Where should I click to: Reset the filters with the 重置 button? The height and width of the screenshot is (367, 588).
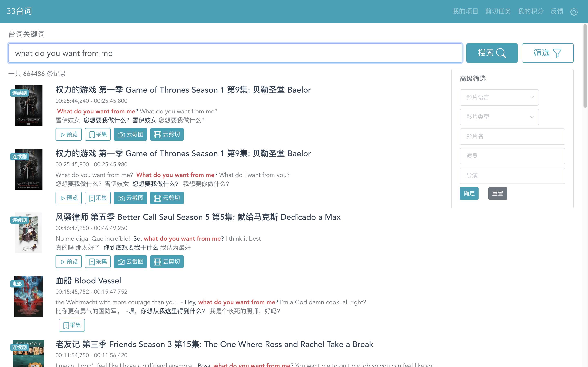coord(497,193)
